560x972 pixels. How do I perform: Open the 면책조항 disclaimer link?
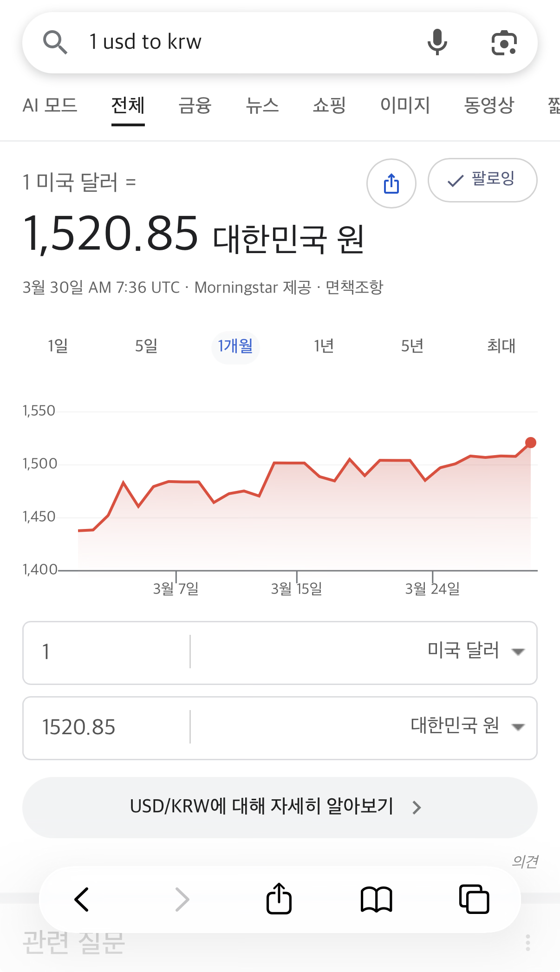click(x=354, y=287)
